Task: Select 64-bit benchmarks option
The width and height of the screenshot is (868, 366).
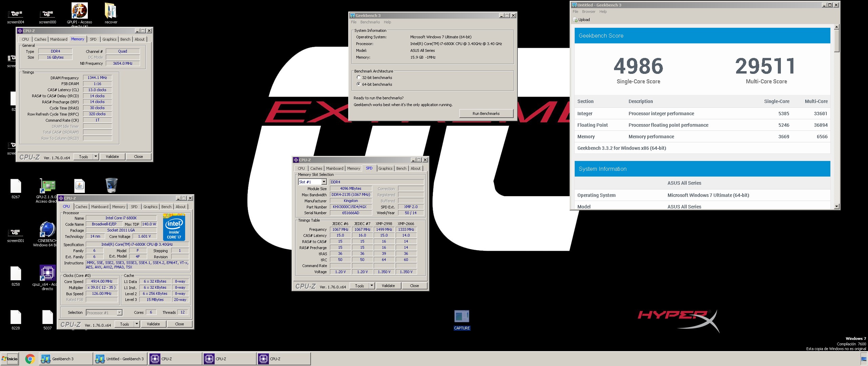Action: pos(359,84)
